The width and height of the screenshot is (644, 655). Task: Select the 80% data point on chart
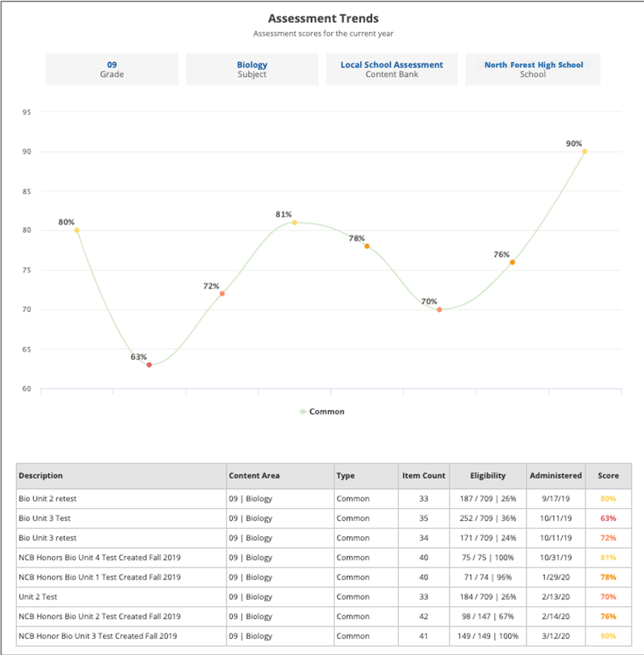(76, 230)
